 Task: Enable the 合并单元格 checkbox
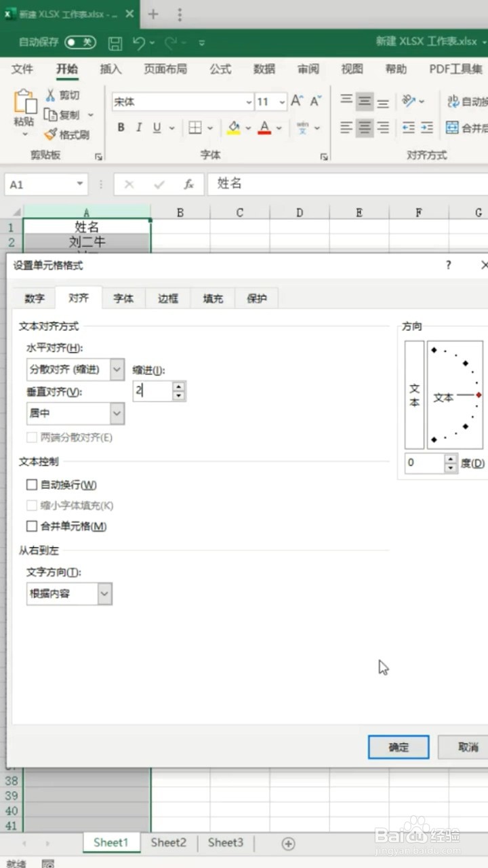pos(32,526)
